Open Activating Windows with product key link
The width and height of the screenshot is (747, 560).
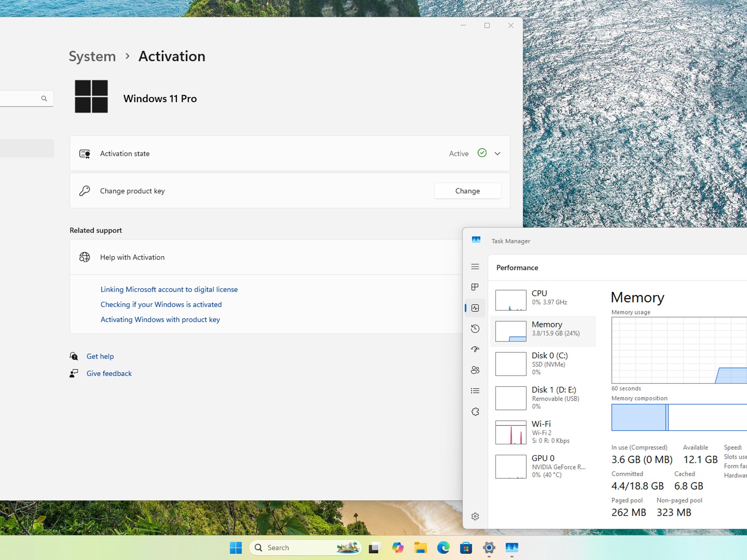[x=160, y=319]
